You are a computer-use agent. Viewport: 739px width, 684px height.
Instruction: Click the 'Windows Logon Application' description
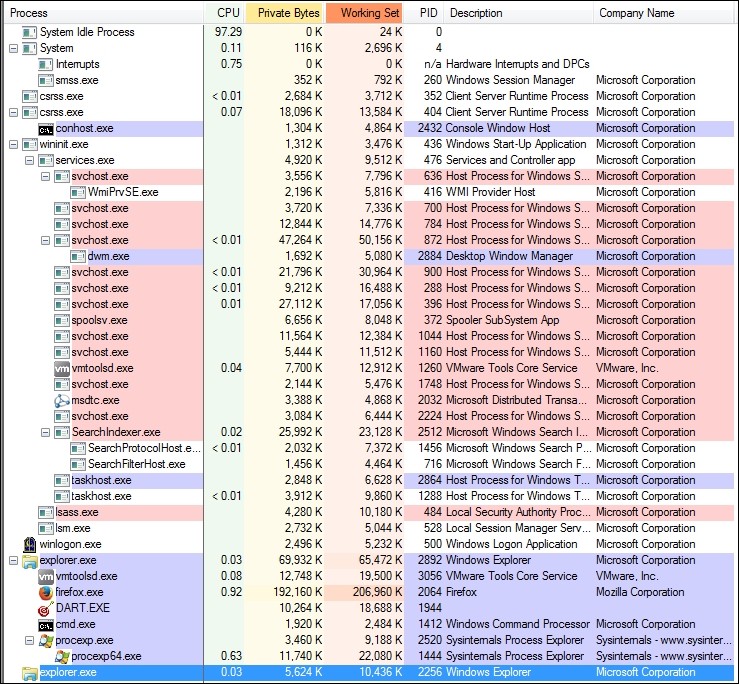pos(511,544)
